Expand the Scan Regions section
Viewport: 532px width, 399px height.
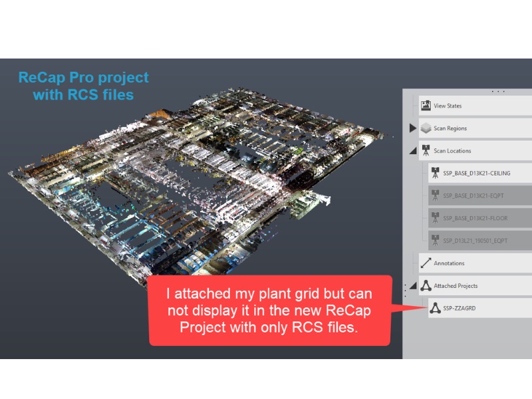point(412,128)
